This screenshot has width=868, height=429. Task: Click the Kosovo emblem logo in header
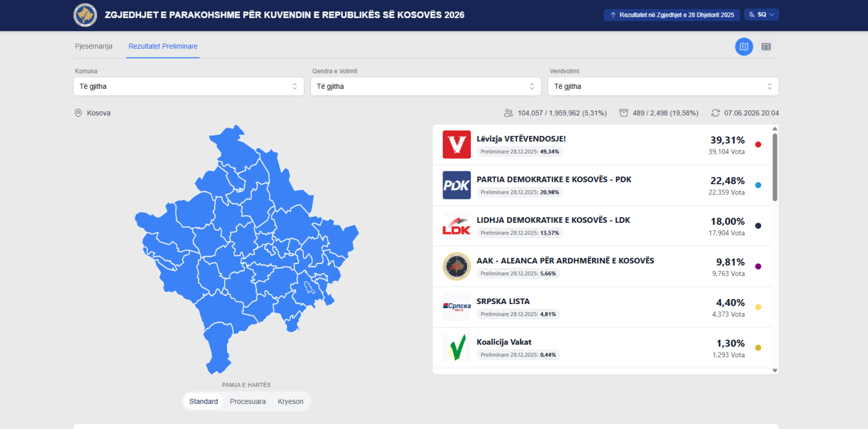pos(85,15)
